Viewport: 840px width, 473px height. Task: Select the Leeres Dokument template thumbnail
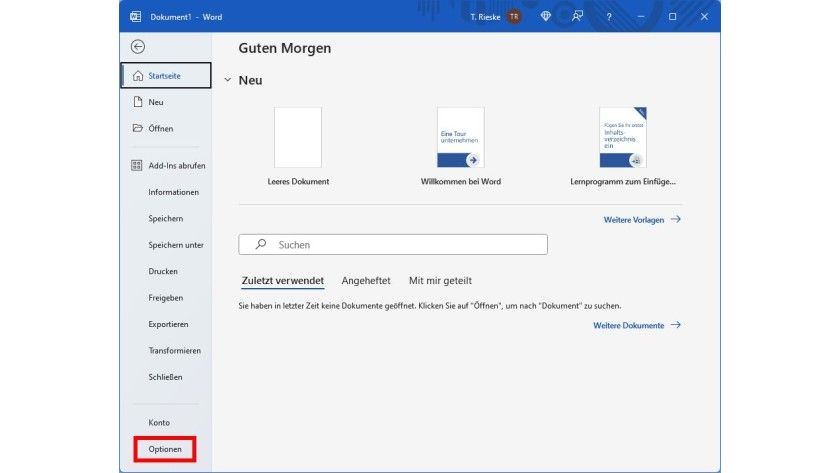[x=298, y=138]
